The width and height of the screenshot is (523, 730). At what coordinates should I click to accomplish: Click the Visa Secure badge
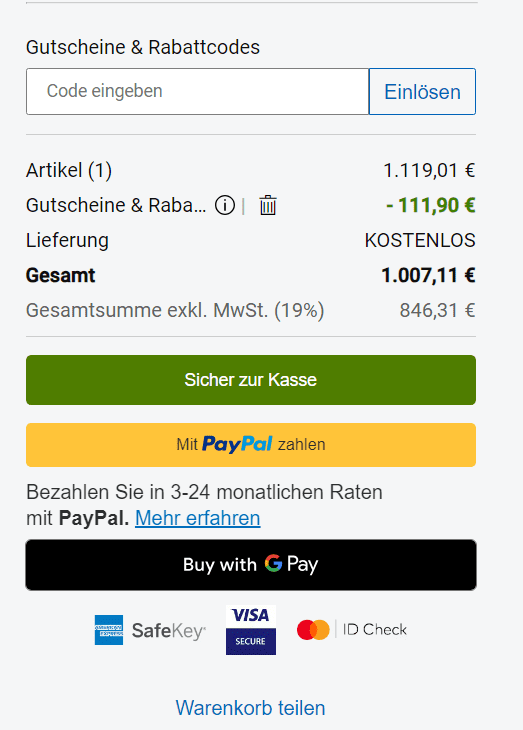251,630
